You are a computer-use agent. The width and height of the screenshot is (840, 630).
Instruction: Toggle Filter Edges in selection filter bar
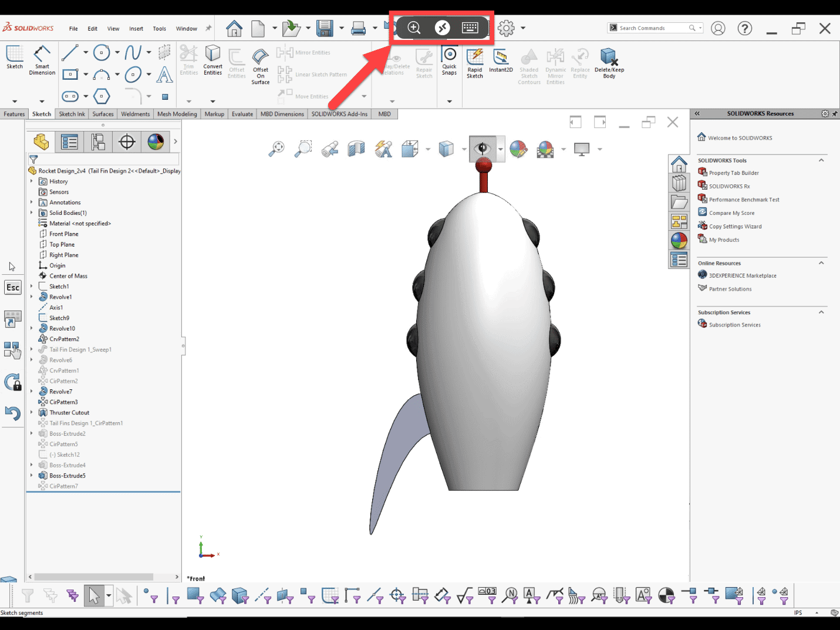pyautogui.click(x=174, y=596)
